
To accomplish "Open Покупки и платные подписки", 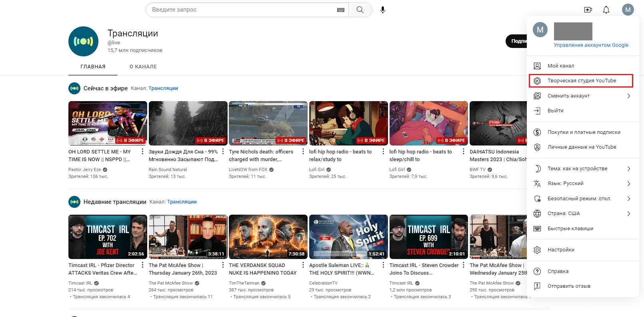I will point(583,132).
